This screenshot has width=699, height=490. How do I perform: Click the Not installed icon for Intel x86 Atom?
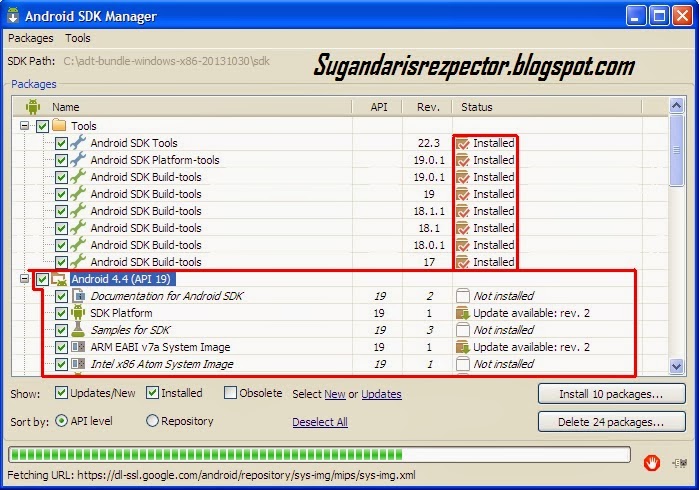[x=463, y=364]
